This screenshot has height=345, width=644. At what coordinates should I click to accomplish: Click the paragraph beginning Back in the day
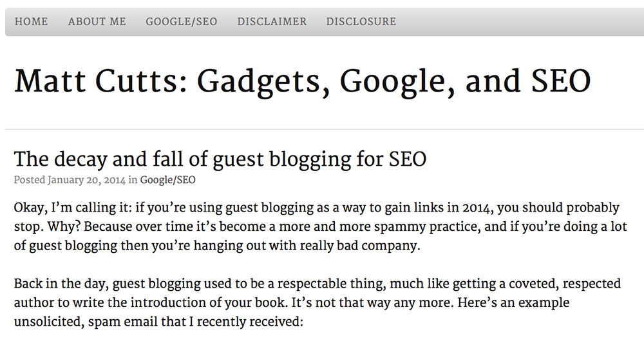tap(317, 302)
